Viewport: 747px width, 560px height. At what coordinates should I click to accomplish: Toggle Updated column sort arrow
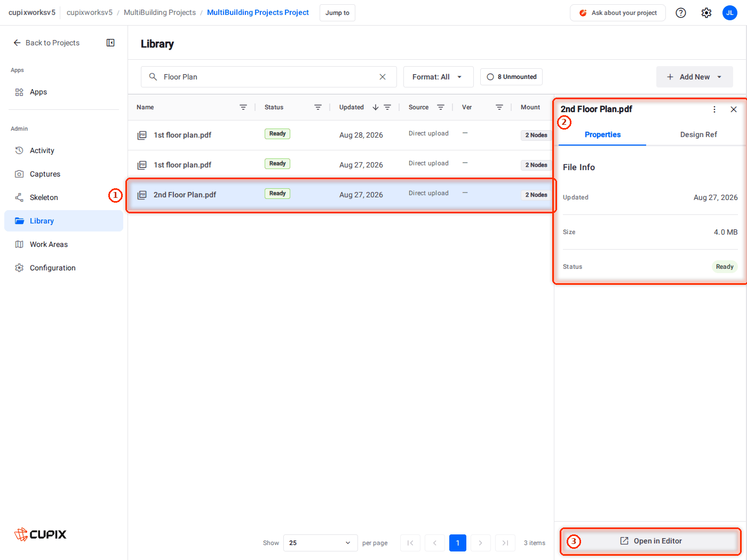(x=376, y=107)
